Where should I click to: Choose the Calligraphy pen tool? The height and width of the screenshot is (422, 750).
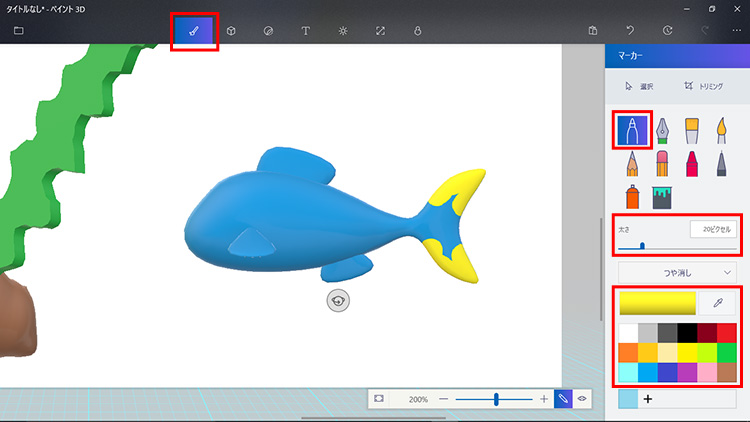pyautogui.click(x=661, y=129)
